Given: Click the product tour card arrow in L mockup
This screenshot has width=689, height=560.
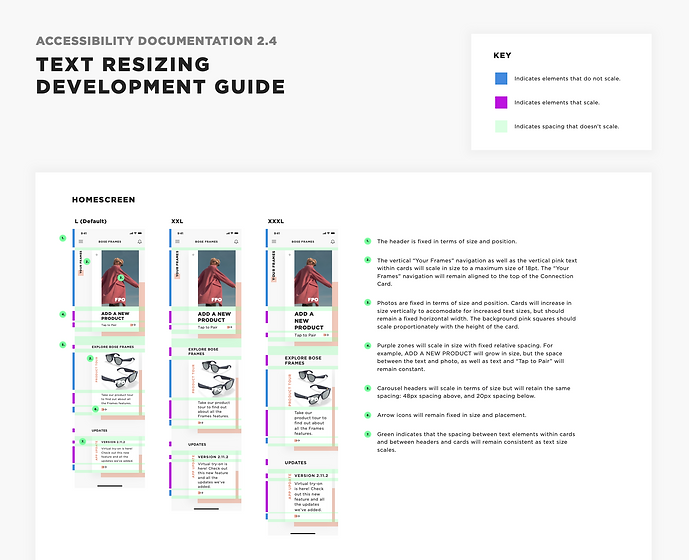Looking at the screenshot, I should point(104,409).
